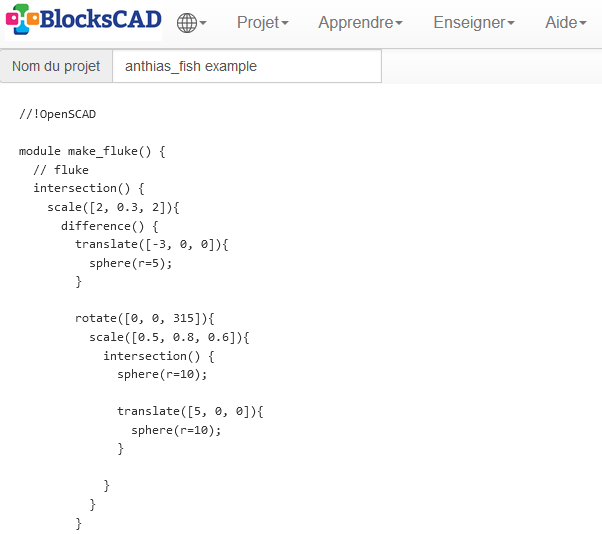Place cursor on the // fluke comment
This screenshot has height=534, width=602.
61,170
